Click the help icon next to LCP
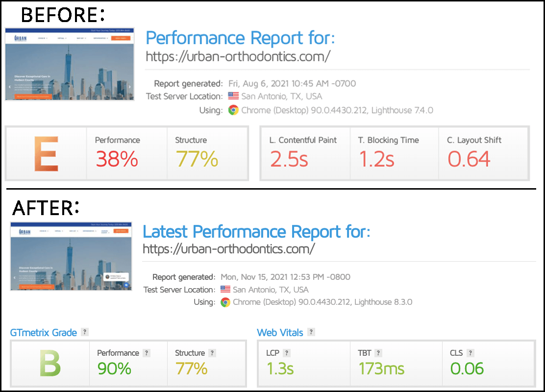 coord(286,353)
